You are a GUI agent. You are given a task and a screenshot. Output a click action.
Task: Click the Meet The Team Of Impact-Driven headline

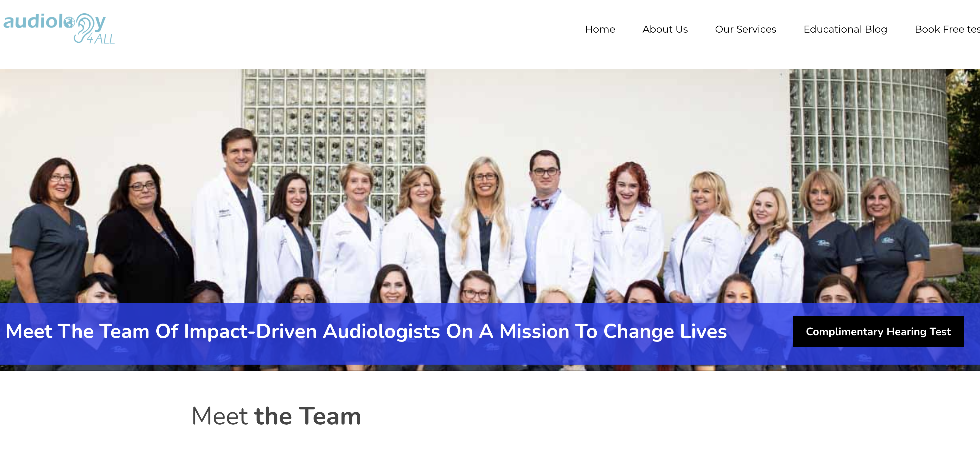pos(366,331)
